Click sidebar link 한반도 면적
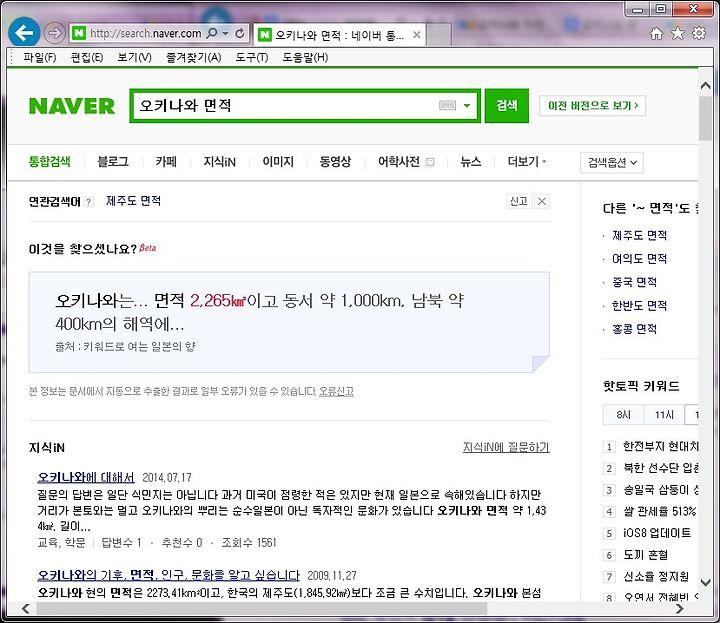Image resolution: width=720 pixels, height=623 pixels. pos(639,306)
